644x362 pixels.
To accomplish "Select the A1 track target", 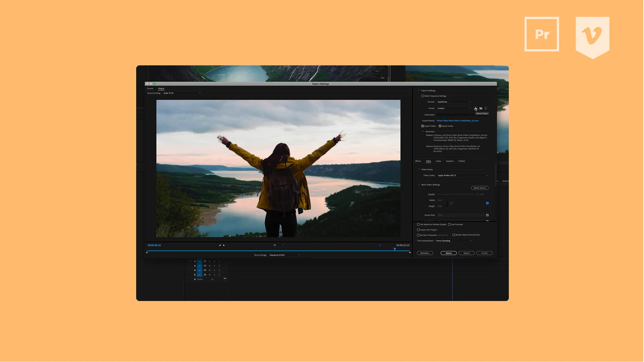I will [x=200, y=261].
